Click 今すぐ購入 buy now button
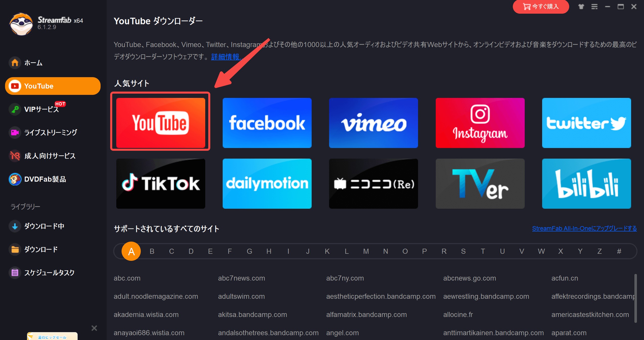644x340 pixels. pos(541,7)
